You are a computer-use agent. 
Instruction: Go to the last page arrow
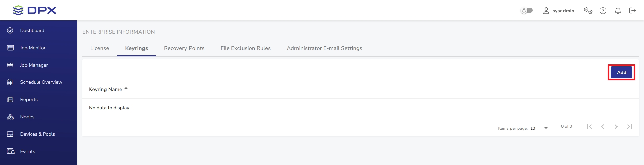pos(630,127)
